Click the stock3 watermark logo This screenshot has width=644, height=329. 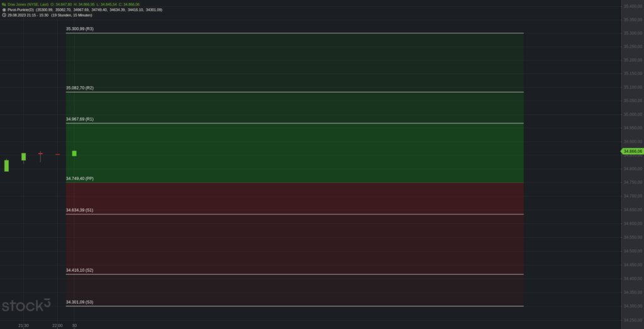[x=26, y=306]
